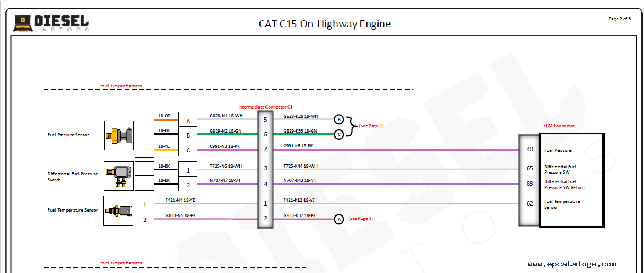Click ECM connector pin 65
The height and width of the screenshot is (273, 644).
pos(530,168)
